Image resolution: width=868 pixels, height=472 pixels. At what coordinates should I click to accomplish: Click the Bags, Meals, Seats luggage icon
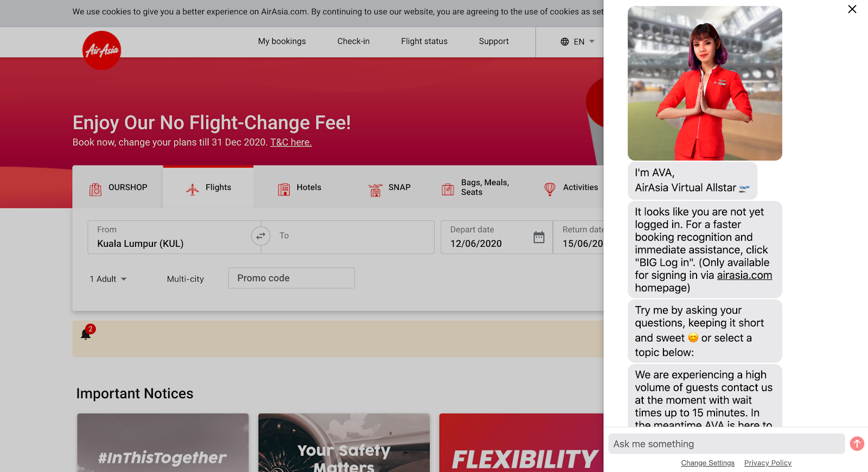448,189
